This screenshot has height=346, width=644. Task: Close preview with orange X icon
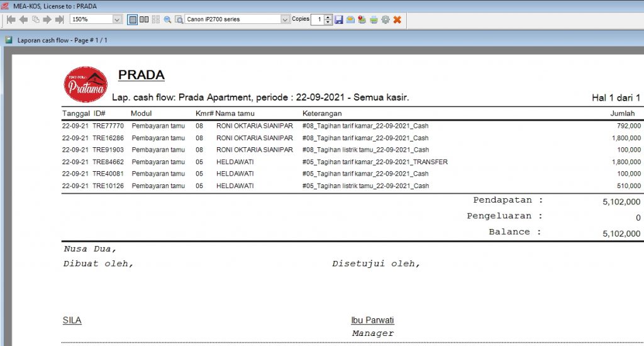[397, 20]
